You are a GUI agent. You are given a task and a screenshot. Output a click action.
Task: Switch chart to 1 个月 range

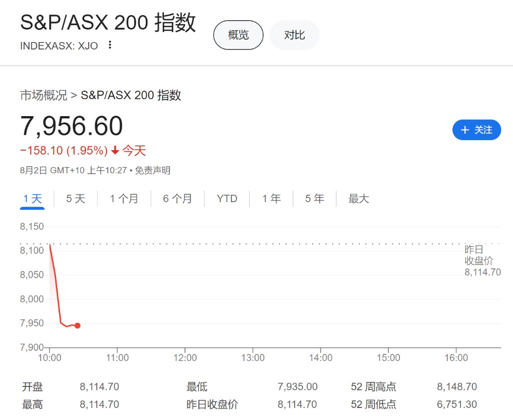[x=124, y=199]
